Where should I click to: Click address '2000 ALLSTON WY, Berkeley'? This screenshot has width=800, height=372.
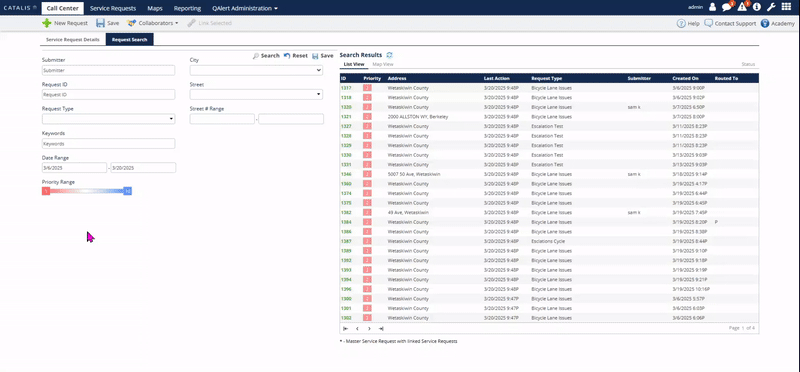click(418, 117)
